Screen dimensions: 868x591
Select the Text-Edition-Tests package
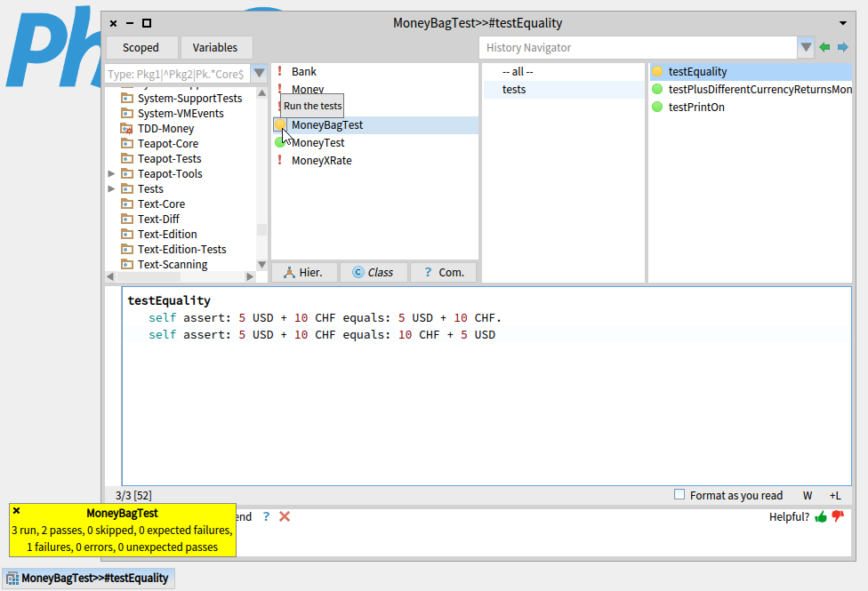click(x=181, y=250)
